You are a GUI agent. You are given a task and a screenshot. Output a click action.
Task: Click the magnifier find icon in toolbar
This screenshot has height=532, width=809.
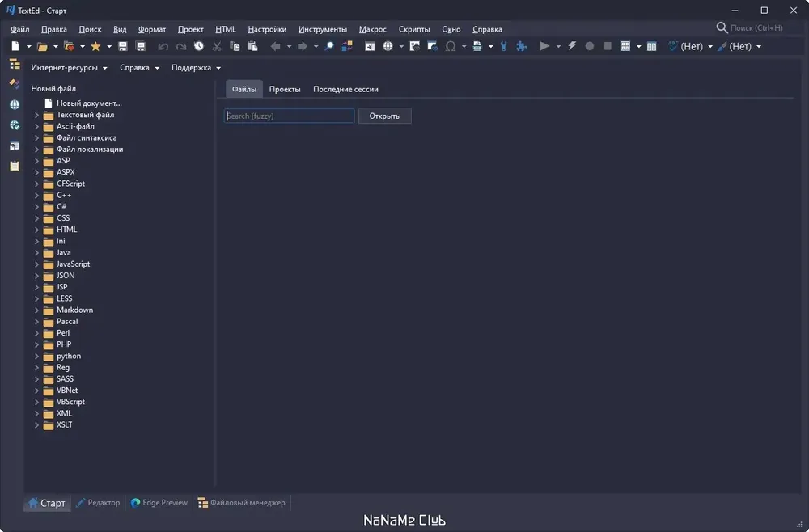point(328,46)
